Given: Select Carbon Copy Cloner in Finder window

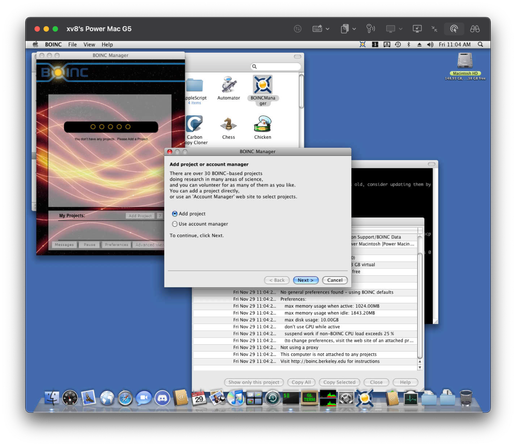Looking at the screenshot, I should tap(196, 130).
